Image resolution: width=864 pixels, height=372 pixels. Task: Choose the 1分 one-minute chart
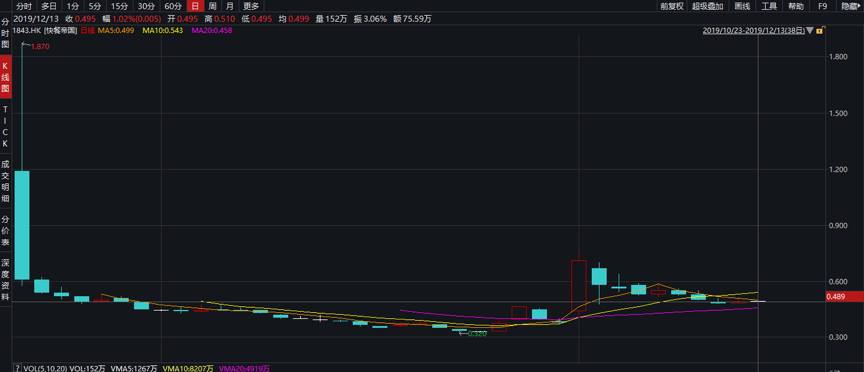click(x=72, y=6)
